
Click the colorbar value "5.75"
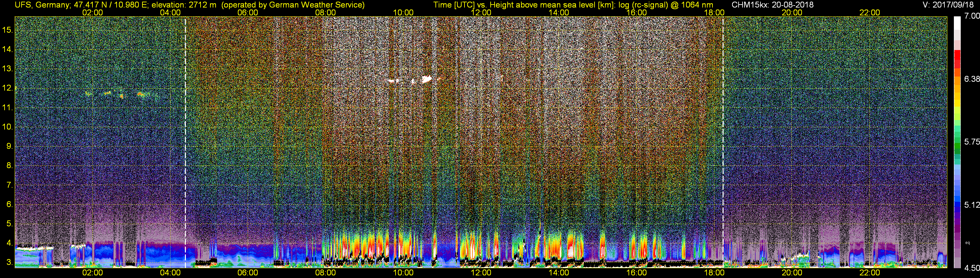[x=972, y=142]
